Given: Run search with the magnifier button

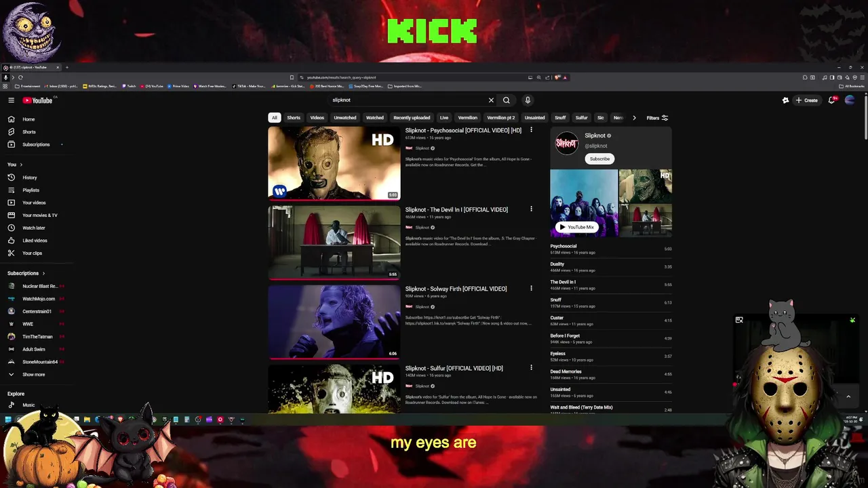Looking at the screenshot, I should tap(506, 100).
